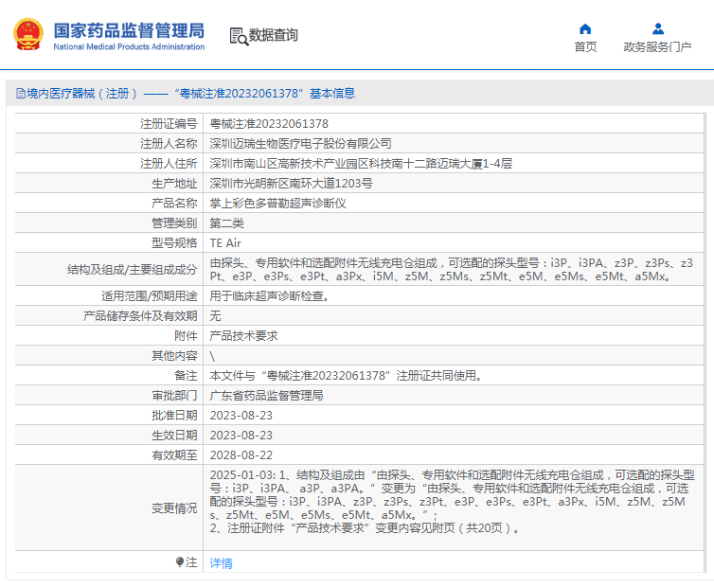This screenshot has height=588, width=714.
Task: Click the 境内医疗器械（注册）基本信息 heading
Action: (x=190, y=94)
